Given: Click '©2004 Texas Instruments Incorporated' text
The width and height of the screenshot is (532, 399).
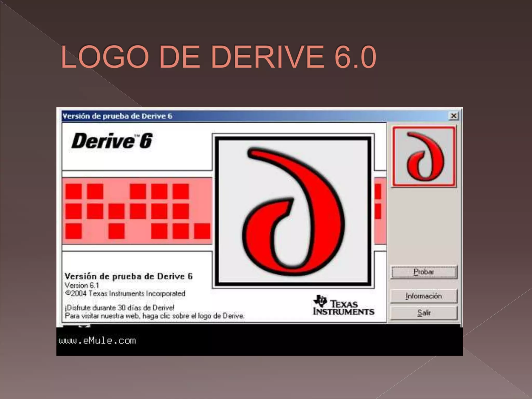Looking at the screenshot, I should tap(125, 294).
